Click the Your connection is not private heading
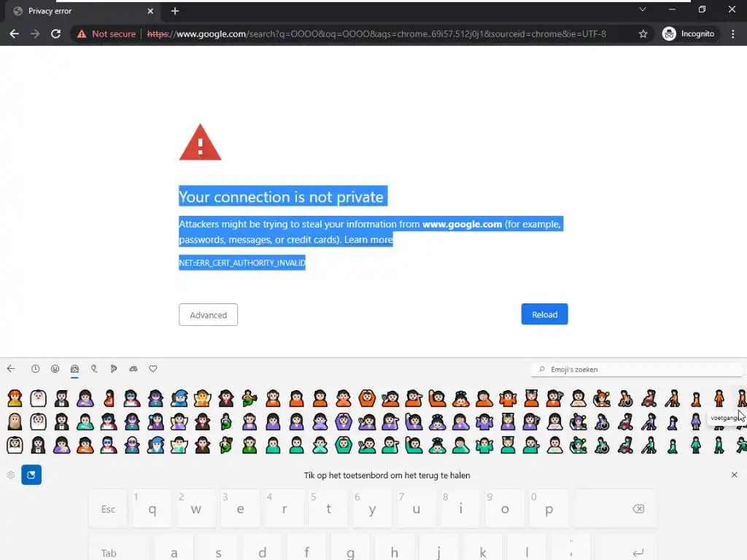747x560 pixels. click(281, 197)
